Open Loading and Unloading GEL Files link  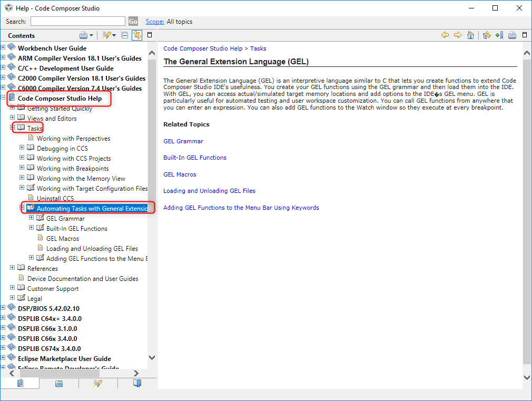coord(209,191)
